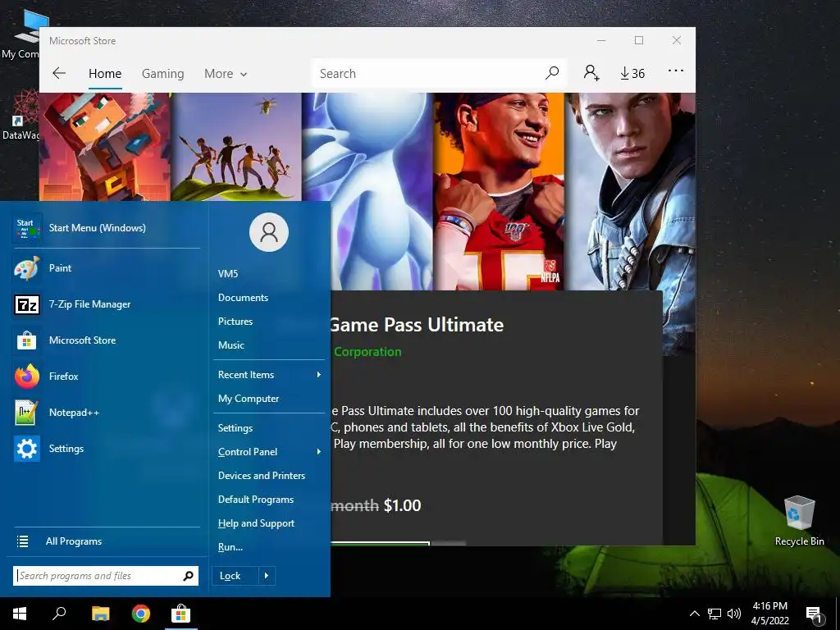Click the search magnifier in Start search box
Screen dimensions: 840x630
coord(188,576)
